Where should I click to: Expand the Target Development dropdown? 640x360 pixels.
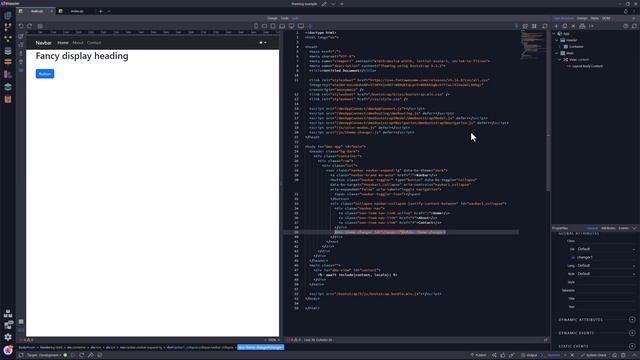(44, 355)
